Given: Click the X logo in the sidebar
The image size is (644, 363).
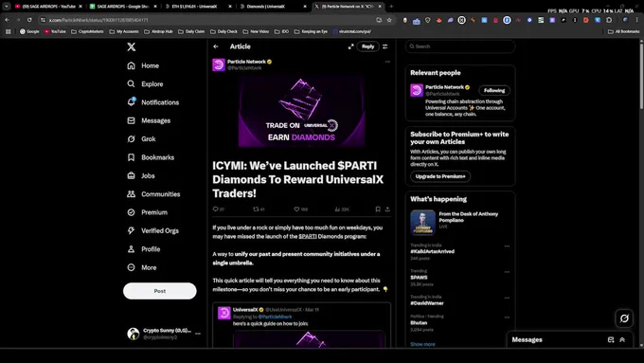Looking at the screenshot, I should (132, 46).
